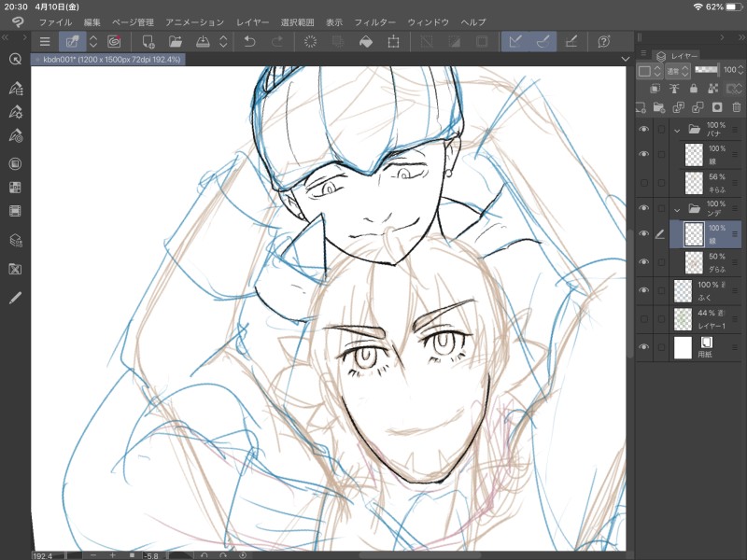747x560 pixels.
Task: Open the layer color swatch dropdown
Action: (649, 71)
